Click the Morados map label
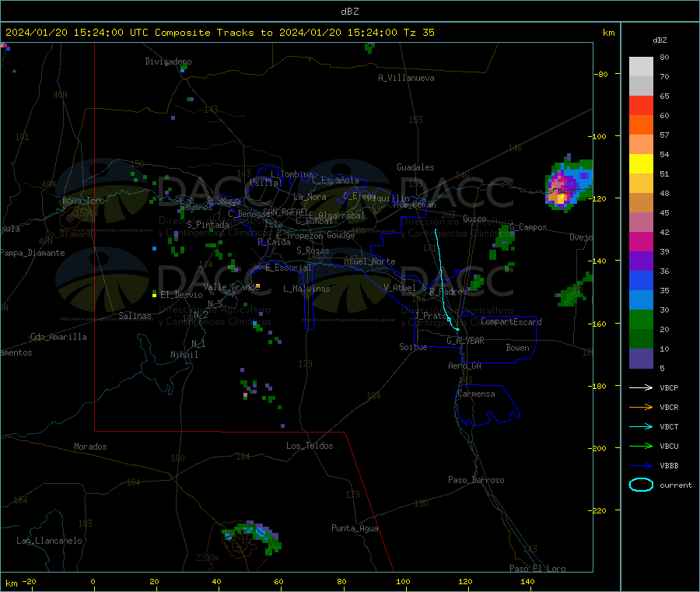 pyautogui.click(x=90, y=447)
